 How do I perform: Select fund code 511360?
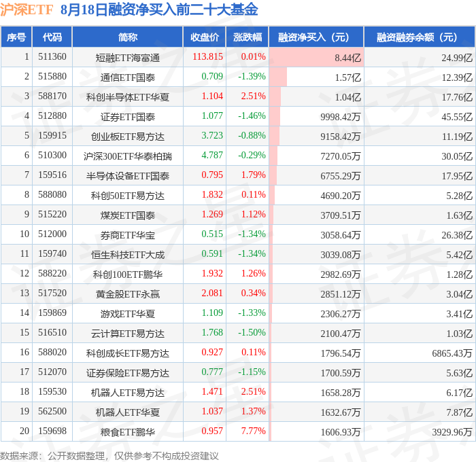[52, 56]
